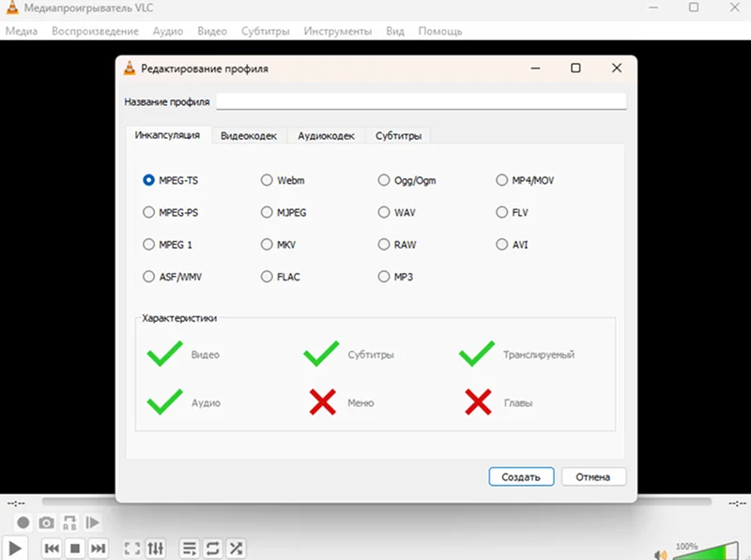
Task: Toggle the shuffle (random) icon
Action: point(237,549)
